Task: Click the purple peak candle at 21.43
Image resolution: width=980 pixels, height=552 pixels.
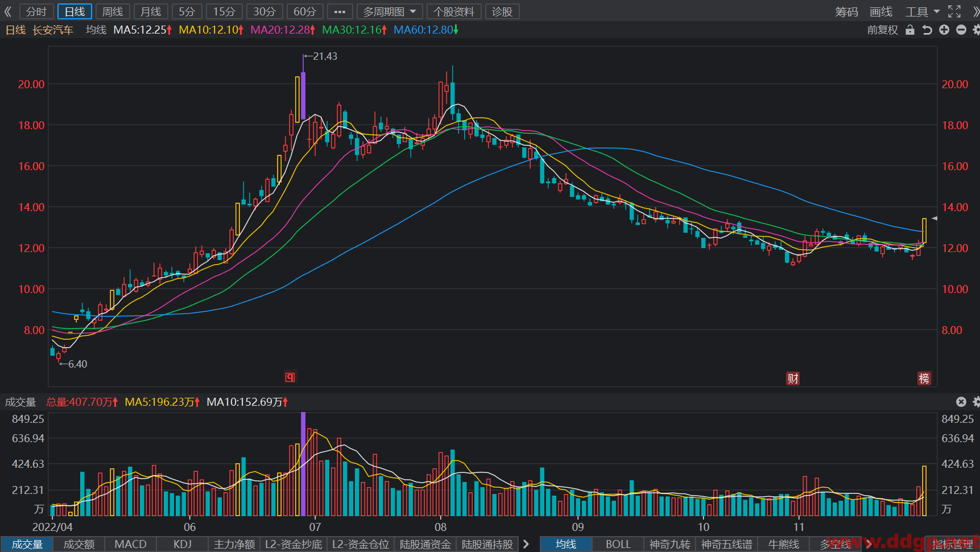Action: [x=303, y=96]
